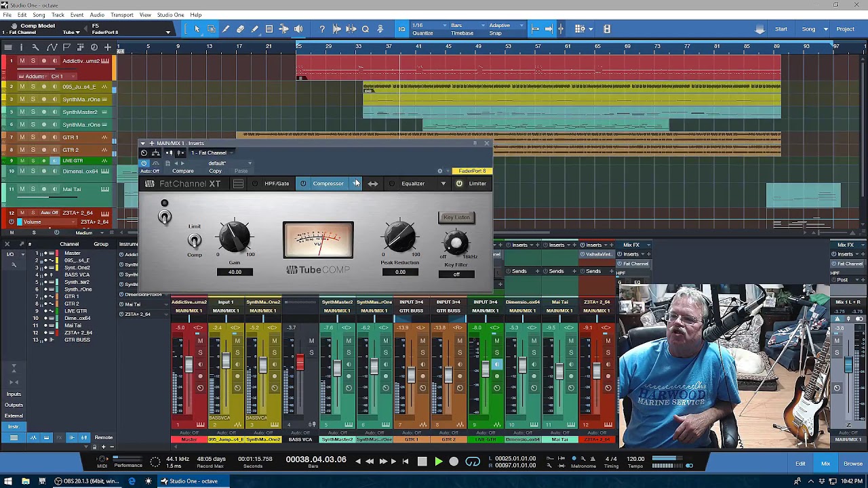
Task: Toggle the Limiter power button
Action: tap(459, 184)
